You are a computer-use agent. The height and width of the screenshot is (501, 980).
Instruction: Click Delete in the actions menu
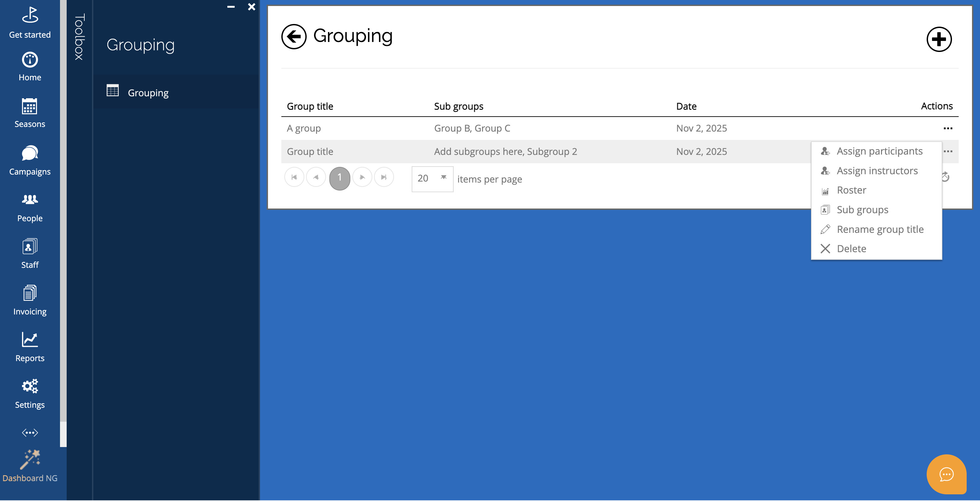pos(851,249)
